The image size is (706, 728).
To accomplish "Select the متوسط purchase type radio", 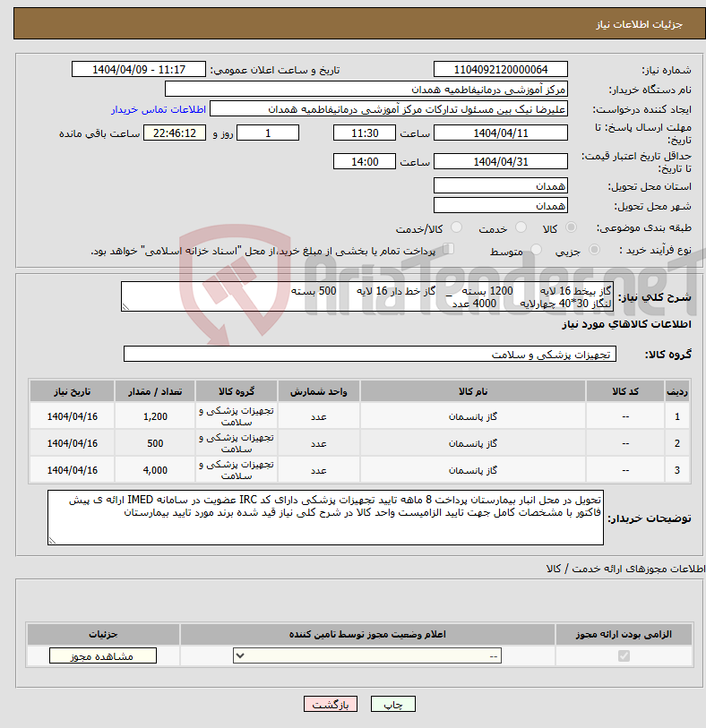I will coord(536,250).
